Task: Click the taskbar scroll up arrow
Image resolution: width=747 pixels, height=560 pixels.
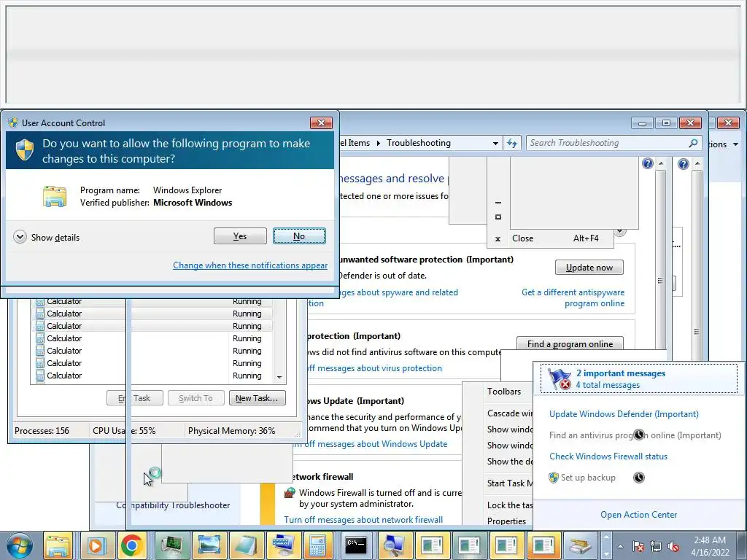Action: [x=606, y=537]
